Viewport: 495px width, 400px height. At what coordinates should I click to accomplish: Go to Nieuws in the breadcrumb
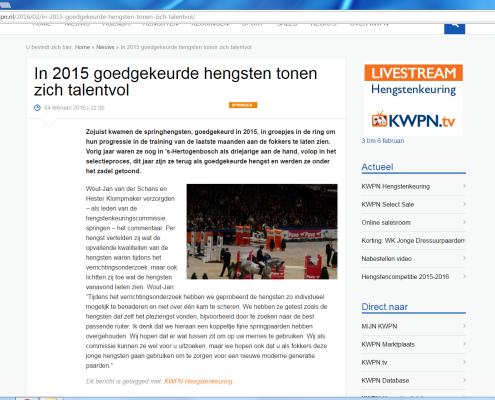(x=105, y=47)
